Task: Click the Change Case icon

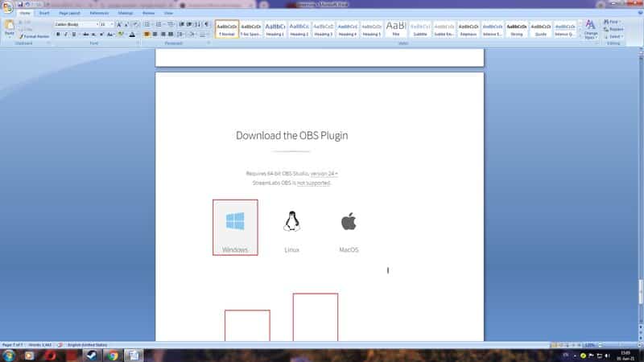Action: (x=110, y=35)
